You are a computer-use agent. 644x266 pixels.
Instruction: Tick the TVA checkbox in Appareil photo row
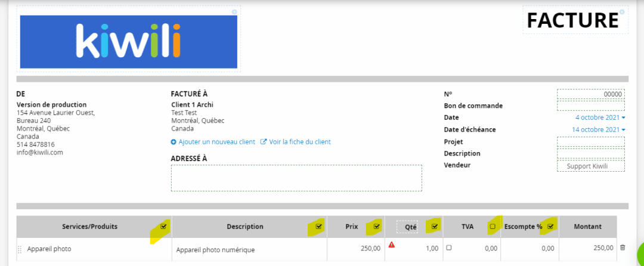pyautogui.click(x=449, y=248)
